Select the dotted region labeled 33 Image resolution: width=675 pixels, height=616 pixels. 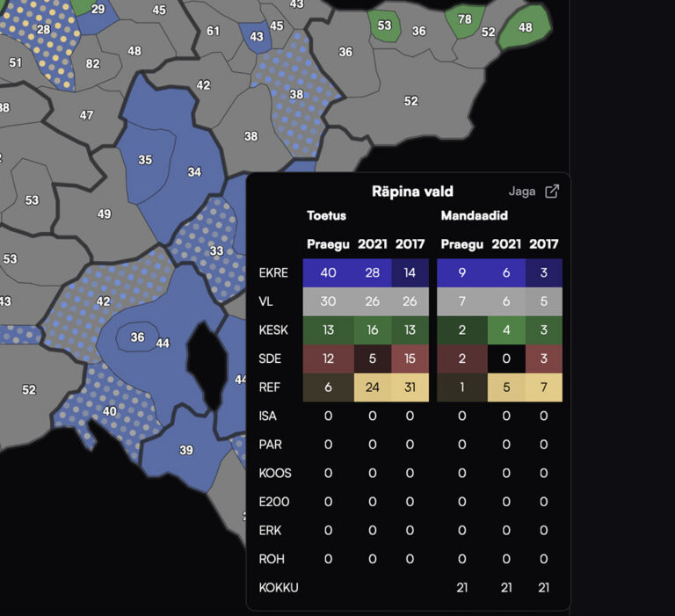coord(215,250)
